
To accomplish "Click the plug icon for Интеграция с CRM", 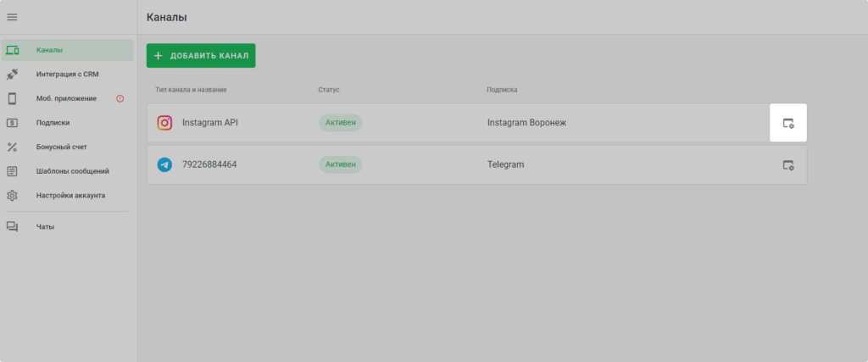I will tap(12, 75).
